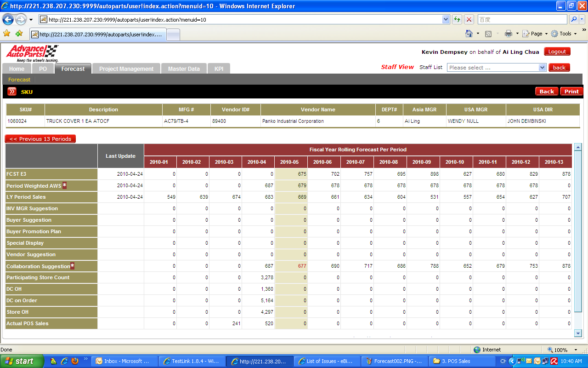Go to the KPI tab
This screenshot has height=368, width=588.
coord(219,69)
